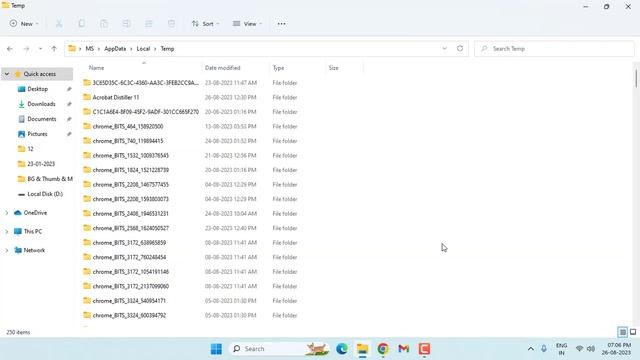Show hidden system tray icons
Image resolution: width=640 pixels, height=360 pixels.
[x=531, y=349]
